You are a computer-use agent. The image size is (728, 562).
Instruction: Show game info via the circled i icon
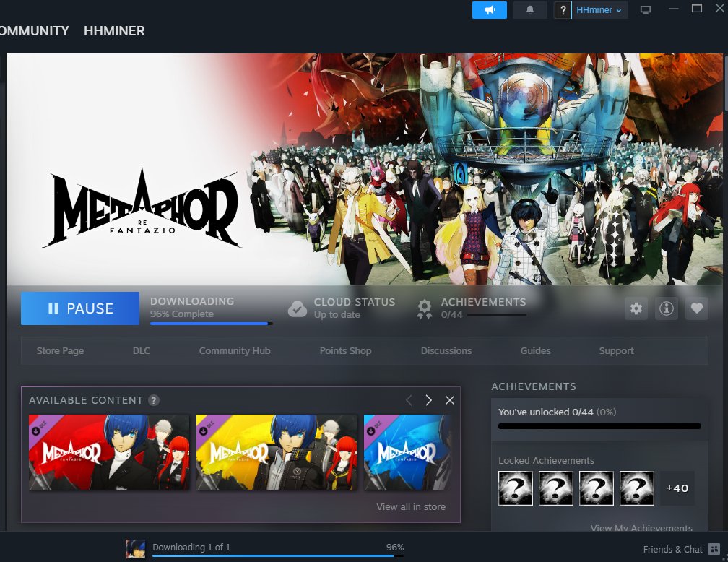point(666,308)
